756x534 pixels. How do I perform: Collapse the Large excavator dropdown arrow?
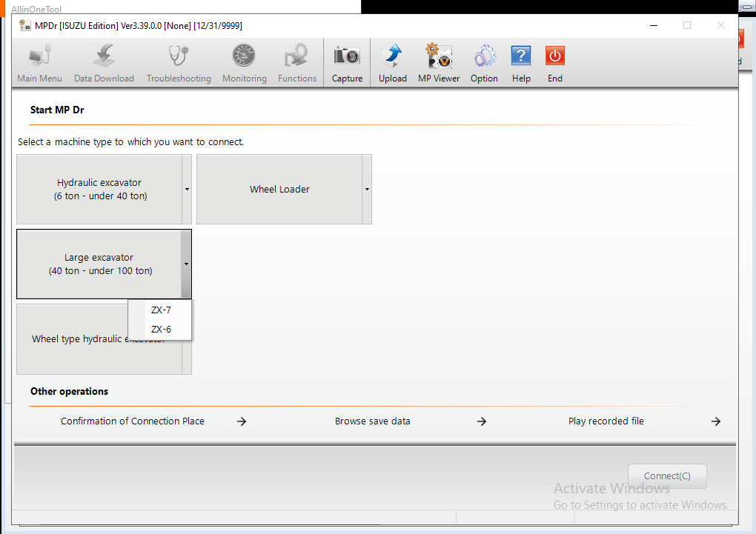click(x=186, y=264)
